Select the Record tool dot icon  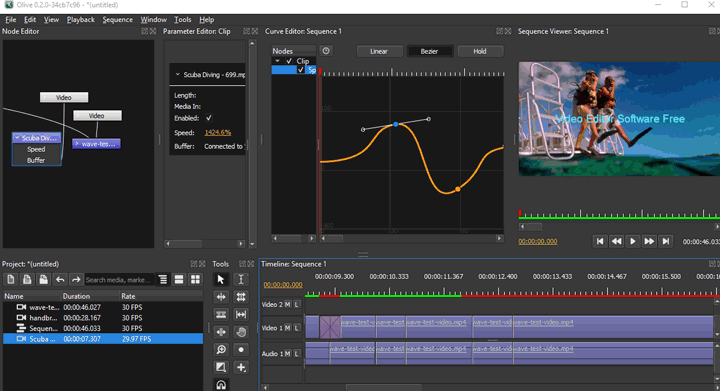(x=241, y=350)
